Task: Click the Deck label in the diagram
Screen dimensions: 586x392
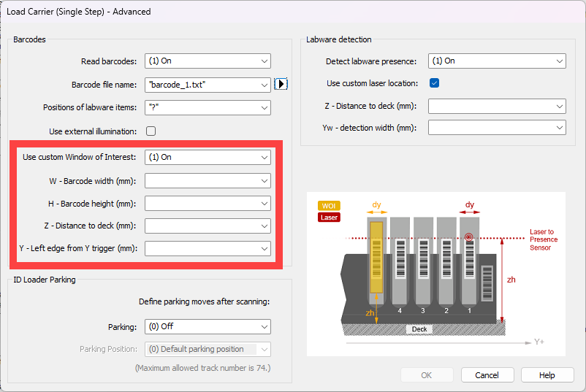Action: (x=419, y=329)
